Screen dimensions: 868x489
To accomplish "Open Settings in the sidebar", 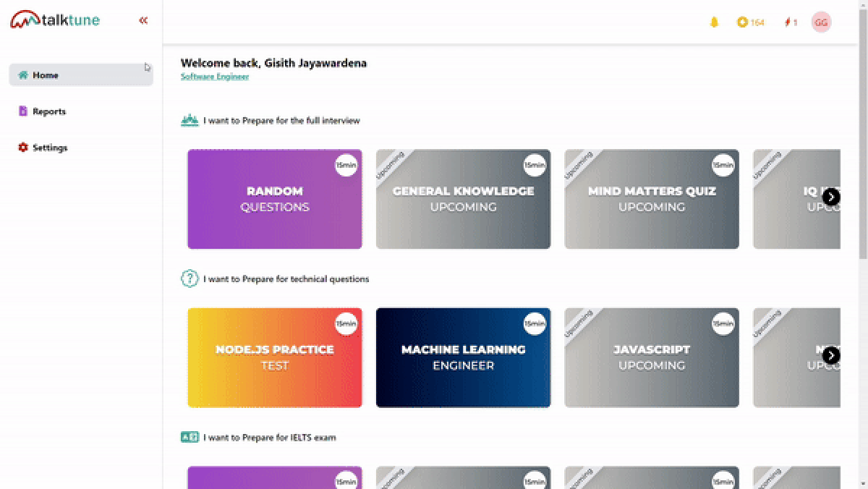I will point(49,148).
